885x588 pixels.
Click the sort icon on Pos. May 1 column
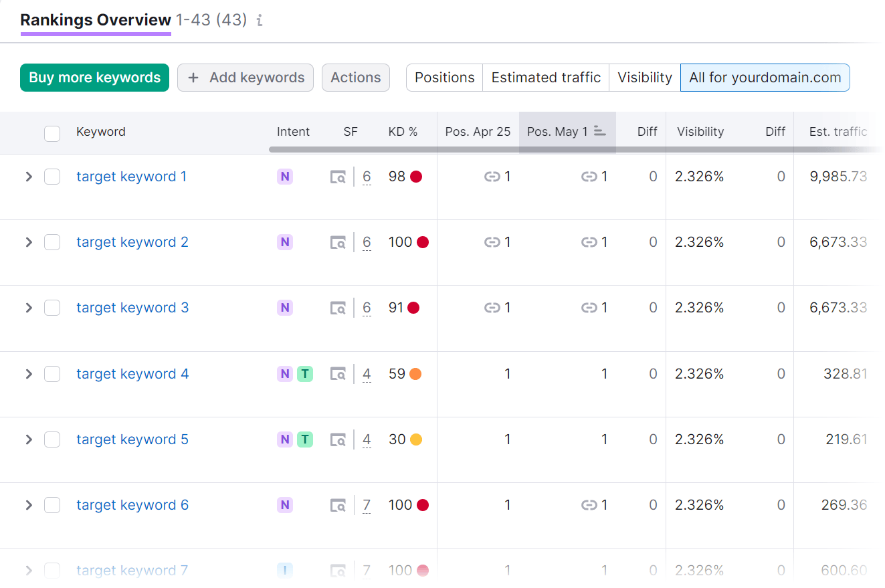[x=601, y=132]
